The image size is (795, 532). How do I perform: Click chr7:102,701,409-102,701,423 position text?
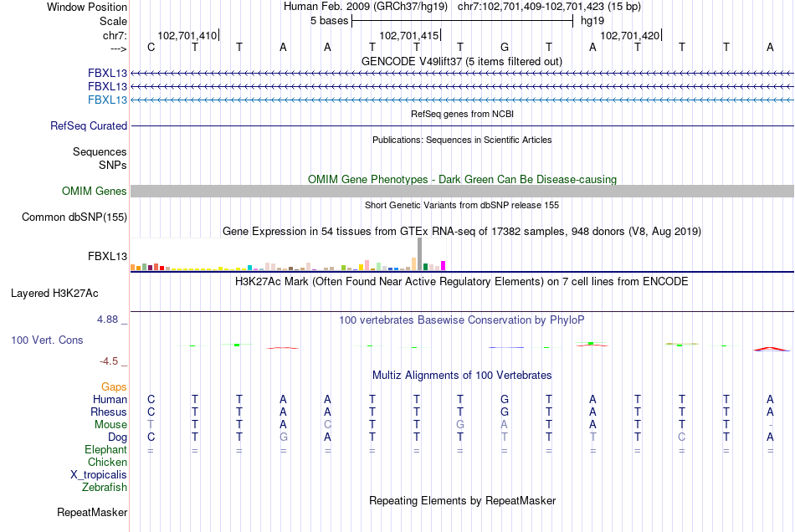coord(549,7)
